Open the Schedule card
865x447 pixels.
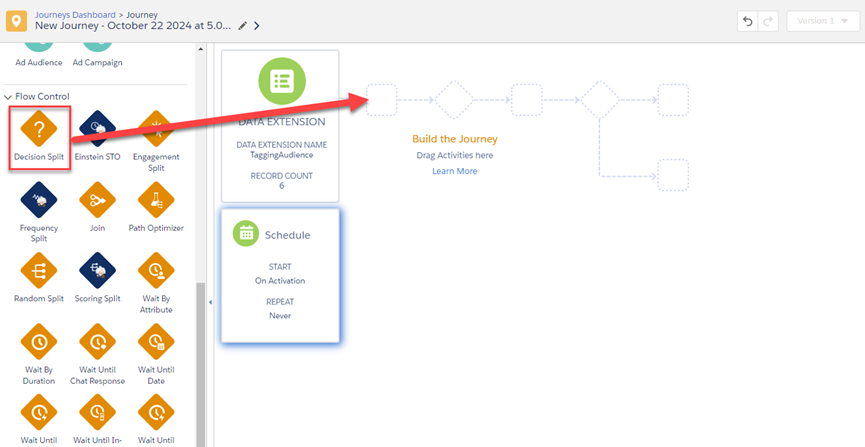tap(280, 275)
